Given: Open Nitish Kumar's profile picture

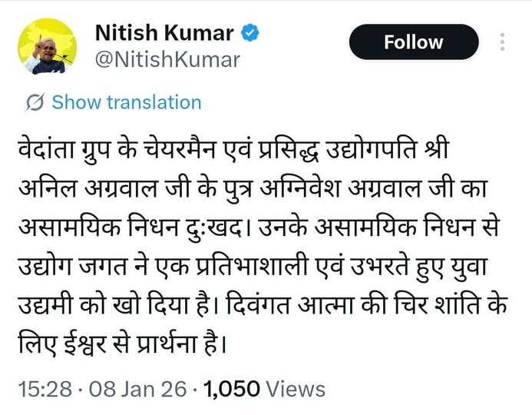Looking at the screenshot, I should pyautogui.click(x=46, y=46).
